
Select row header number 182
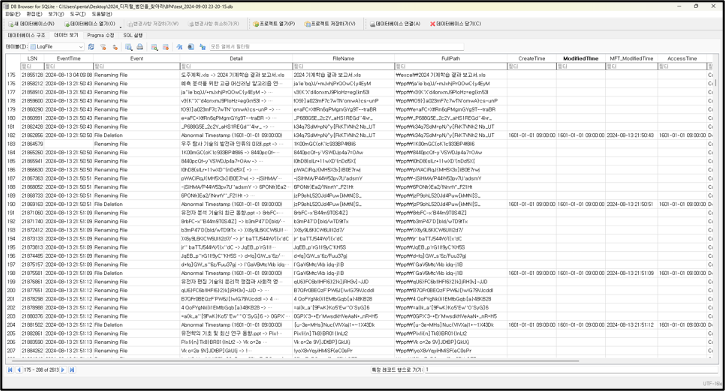click(x=13, y=135)
